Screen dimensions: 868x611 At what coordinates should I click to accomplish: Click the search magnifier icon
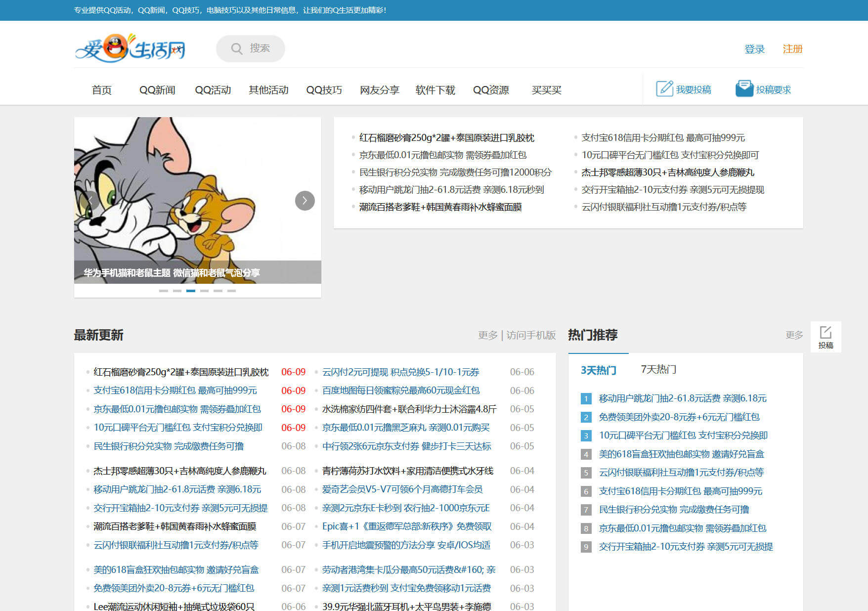coord(237,48)
